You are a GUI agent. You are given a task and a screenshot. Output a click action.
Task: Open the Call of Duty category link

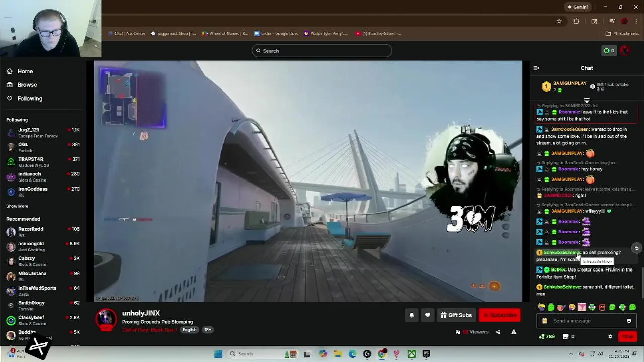coord(150,330)
